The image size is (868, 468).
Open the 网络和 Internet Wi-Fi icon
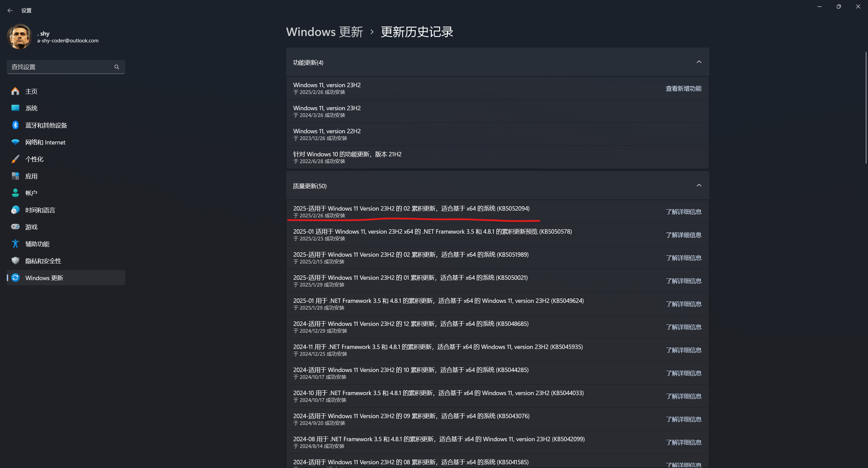tap(15, 142)
